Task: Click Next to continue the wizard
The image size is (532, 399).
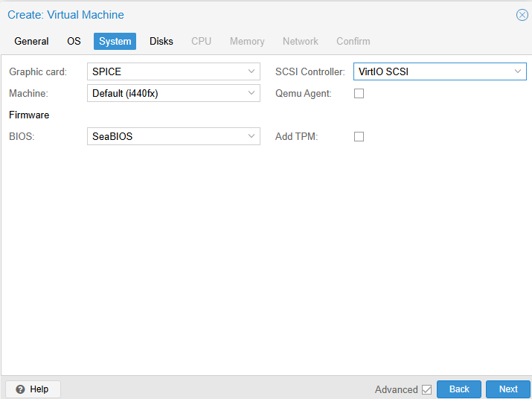Action: [x=508, y=389]
